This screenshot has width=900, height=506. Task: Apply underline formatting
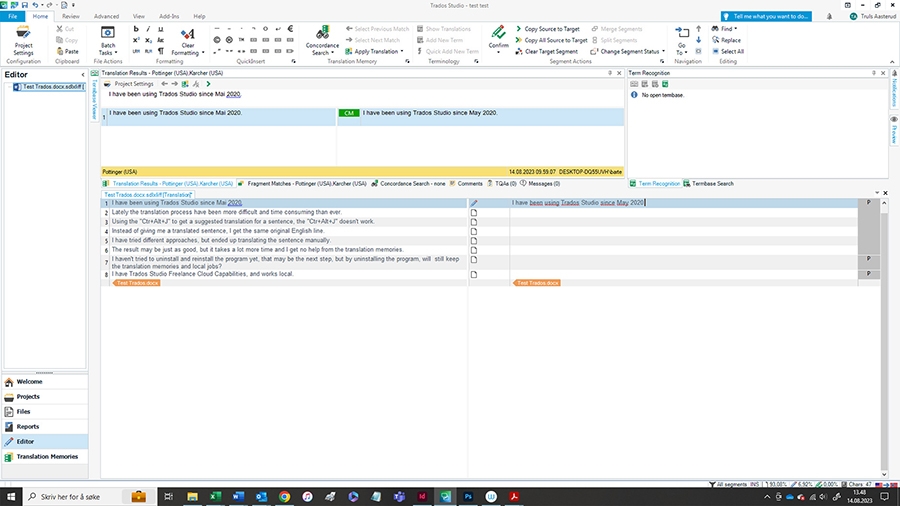[160, 29]
